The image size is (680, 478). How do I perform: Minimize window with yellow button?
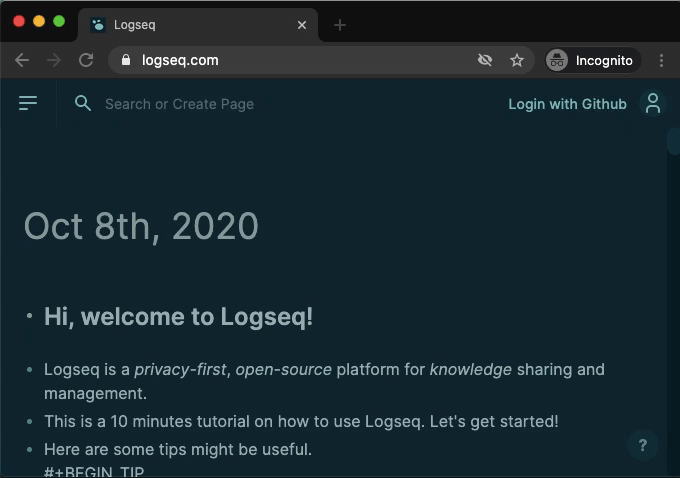pyautogui.click(x=39, y=21)
